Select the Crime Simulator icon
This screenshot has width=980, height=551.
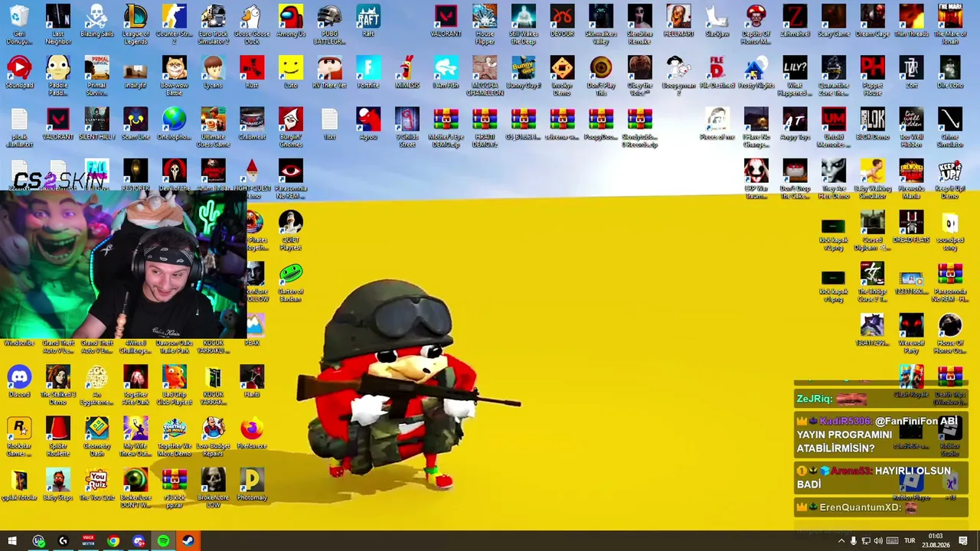(x=950, y=127)
